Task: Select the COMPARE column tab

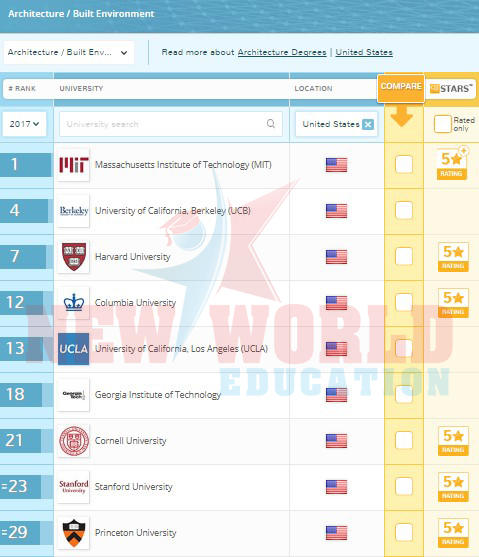Action: click(401, 88)
